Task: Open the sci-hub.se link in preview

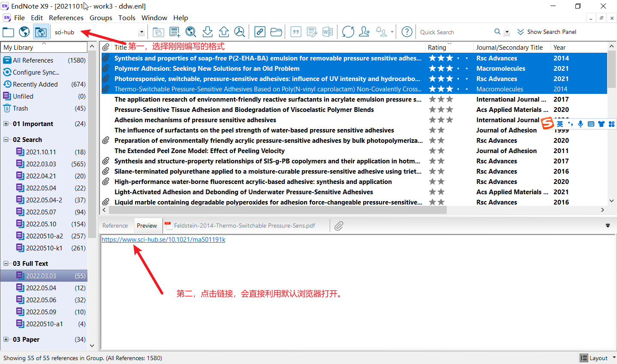Action: (163, 240)
